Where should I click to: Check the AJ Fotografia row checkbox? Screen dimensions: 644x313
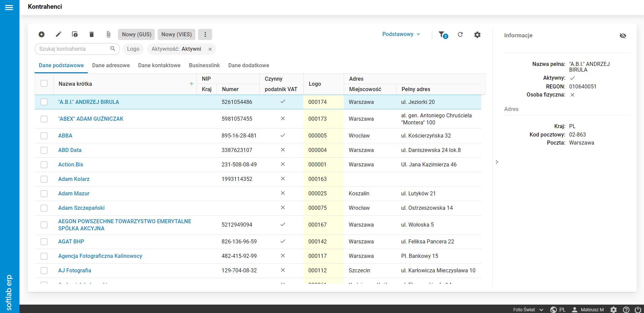(x=44, y=271)
